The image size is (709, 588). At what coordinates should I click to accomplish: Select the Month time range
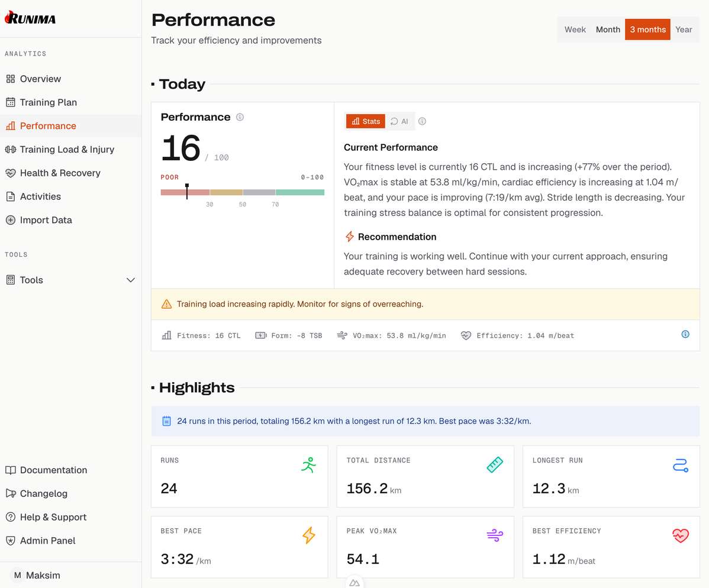click(x=608, y=30)
